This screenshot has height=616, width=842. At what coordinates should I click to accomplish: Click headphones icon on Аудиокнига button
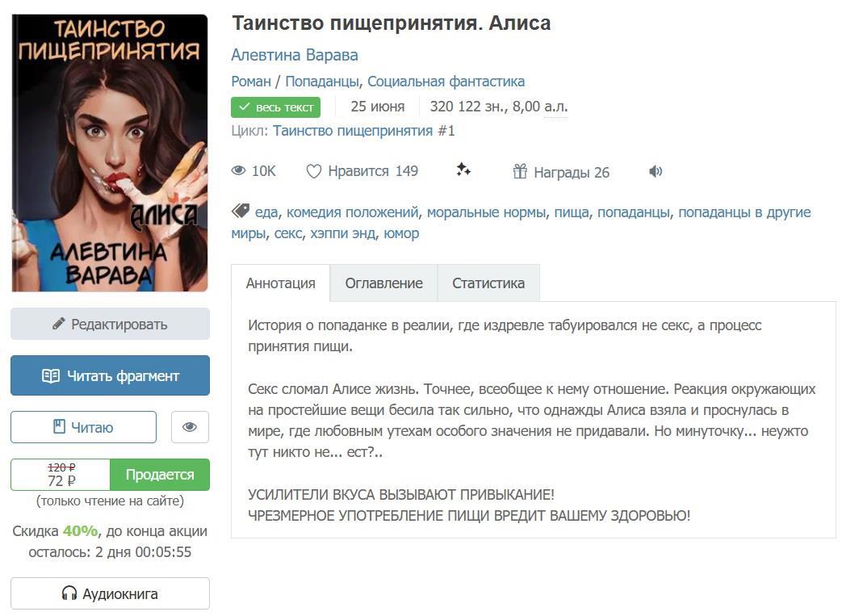pyautogui.click(x=69, y=593)
